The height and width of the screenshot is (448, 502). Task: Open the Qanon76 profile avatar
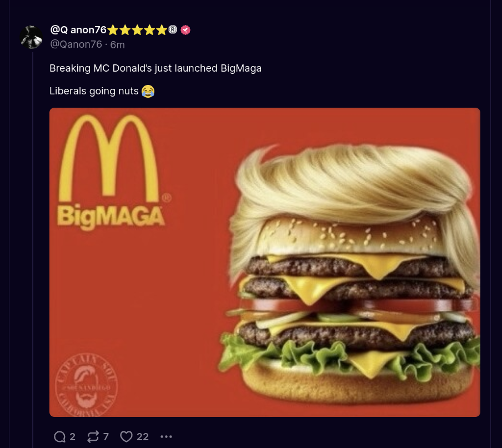[x=31, y=37]
